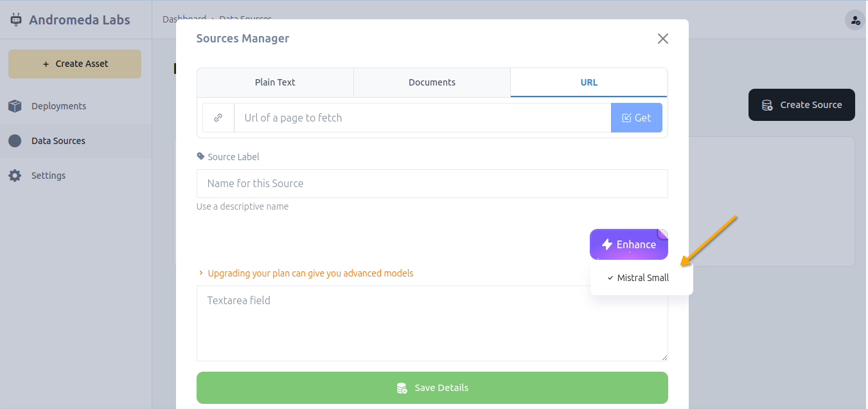This screenshot has width=868, height=409.
Task: Click the database icon in Create Source
Action: 767,105
